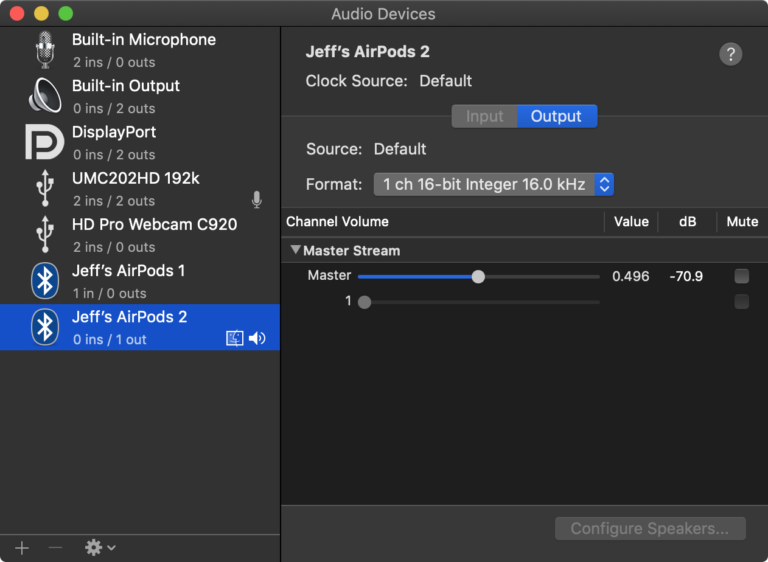Click the Master Stream label
The width and height of the screenshot is (768, 562).
pyautogui.click(x=352, y=251)
